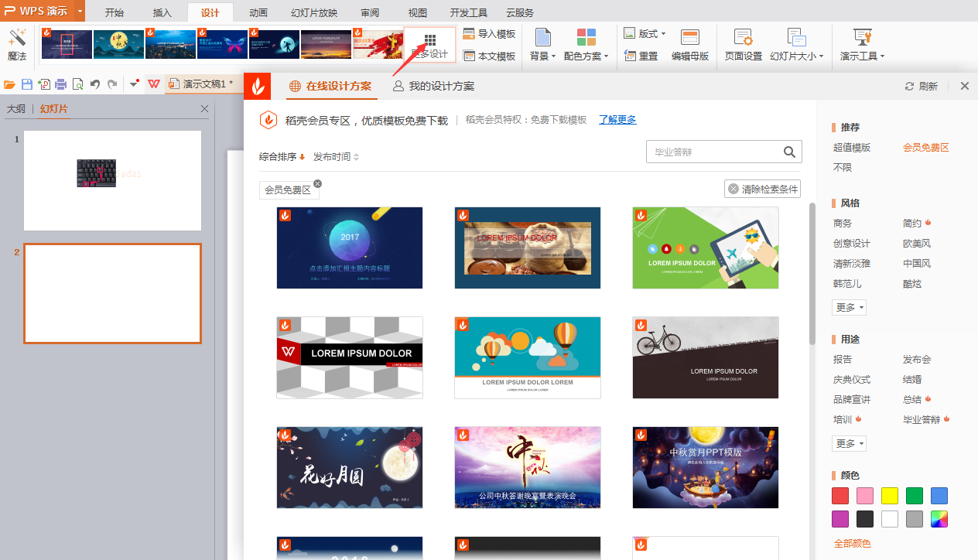Click 清除检索条件 clear filters button
The height and width of the screenshot is (560, 978).
point(762,189)
